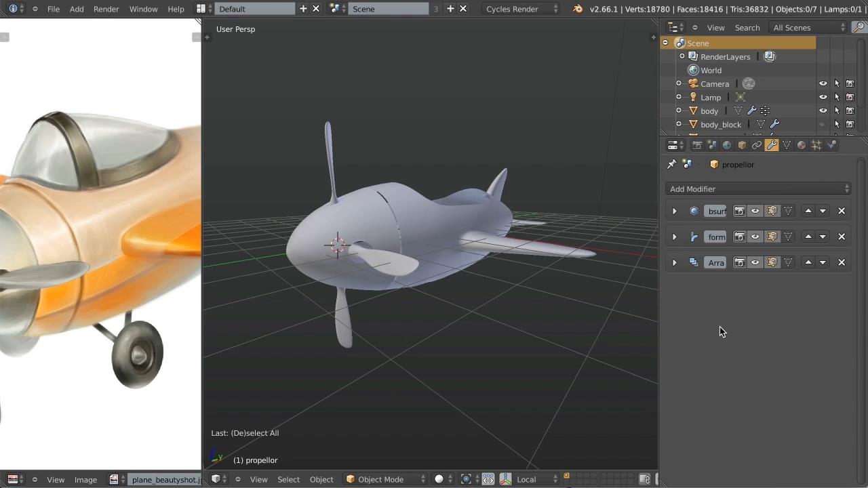Screen dimensions: 868x488
Task: Open the Image menu in image editor
Action: click(x=85, y=479)
